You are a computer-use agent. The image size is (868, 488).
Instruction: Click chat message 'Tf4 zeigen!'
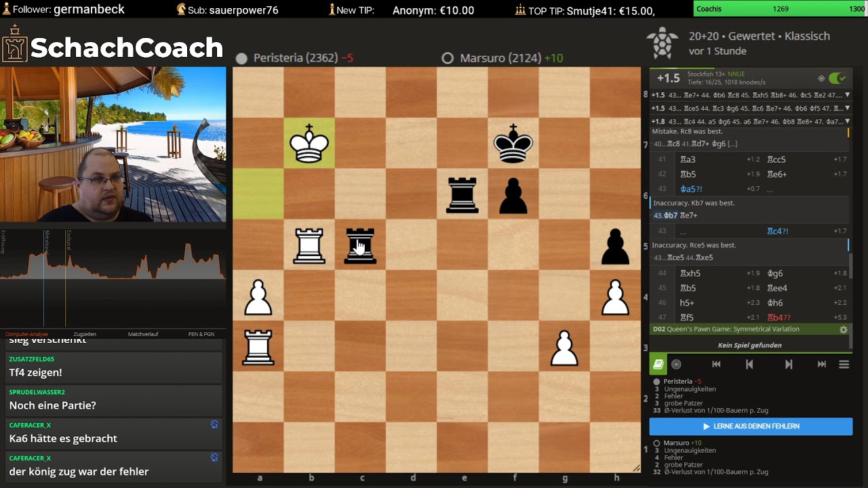[x=112, y=367]
